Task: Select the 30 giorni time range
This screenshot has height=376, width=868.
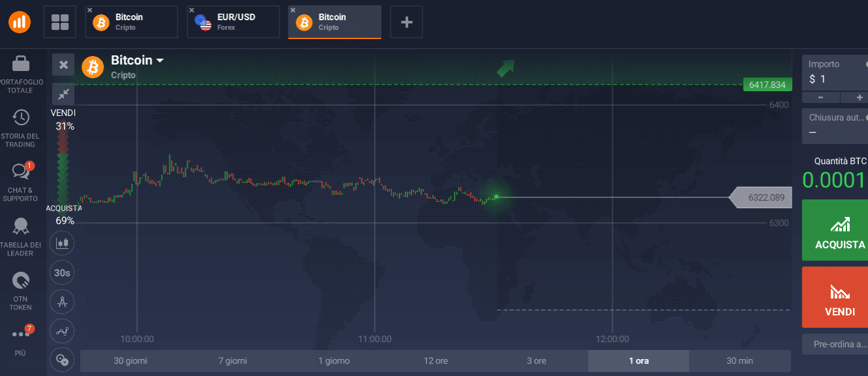Action: tap(131, 361)
